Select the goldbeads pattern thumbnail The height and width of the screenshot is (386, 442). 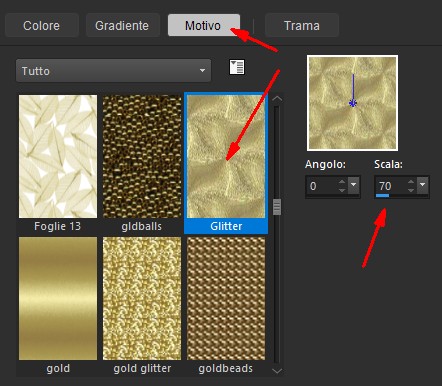[x=226, y=298]
